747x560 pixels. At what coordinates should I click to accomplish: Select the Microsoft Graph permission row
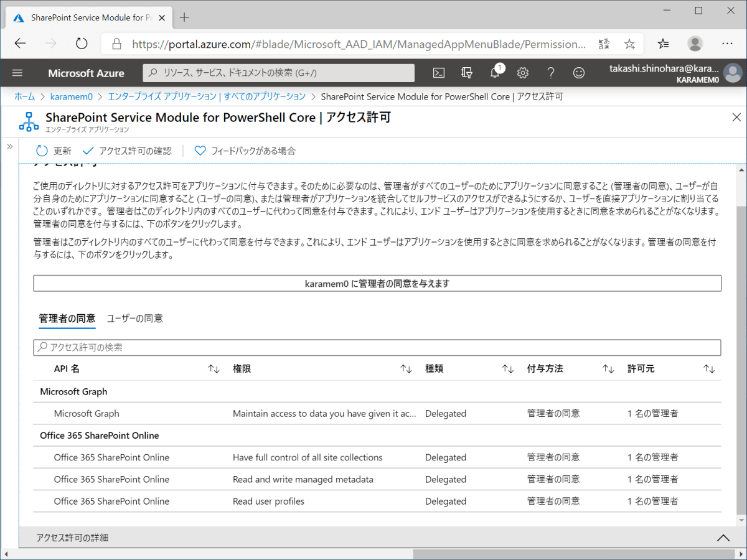tap(377, 413)
